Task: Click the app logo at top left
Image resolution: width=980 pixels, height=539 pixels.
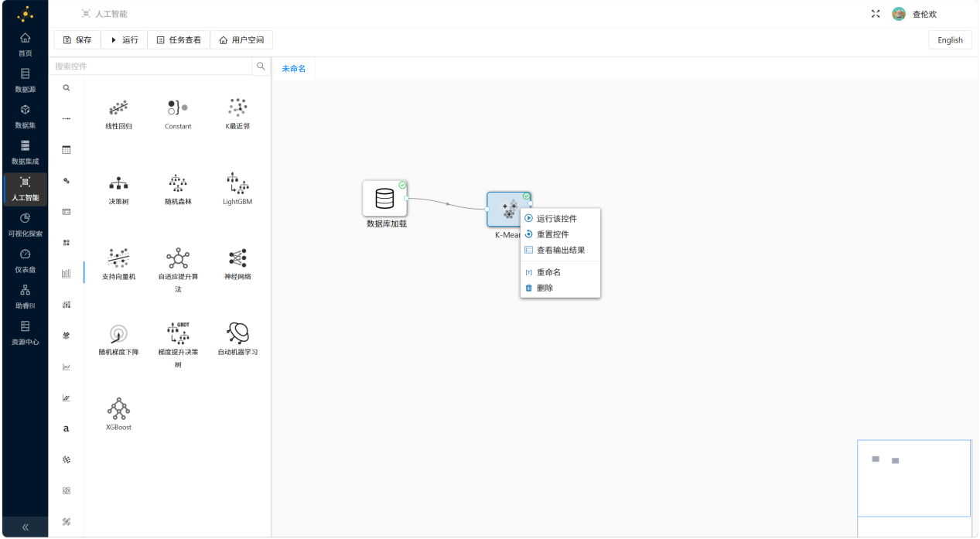Action: (25, 13)
